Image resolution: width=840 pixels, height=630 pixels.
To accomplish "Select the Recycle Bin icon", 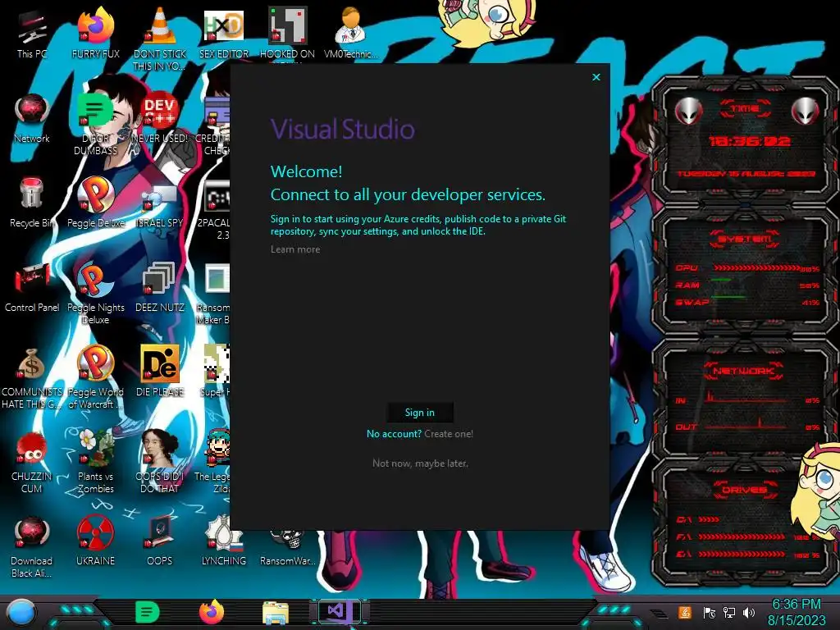I will click(x=32, y=203).
